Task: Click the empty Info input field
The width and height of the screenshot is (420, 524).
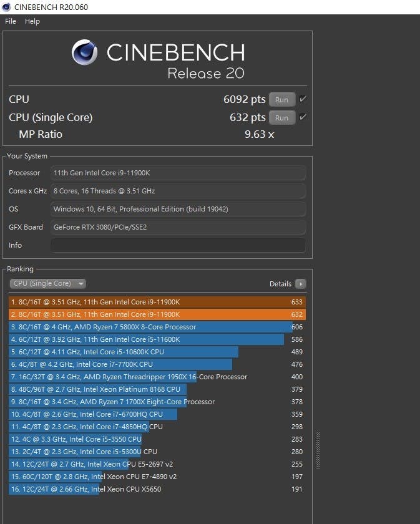Action: (x=178, y=245)
